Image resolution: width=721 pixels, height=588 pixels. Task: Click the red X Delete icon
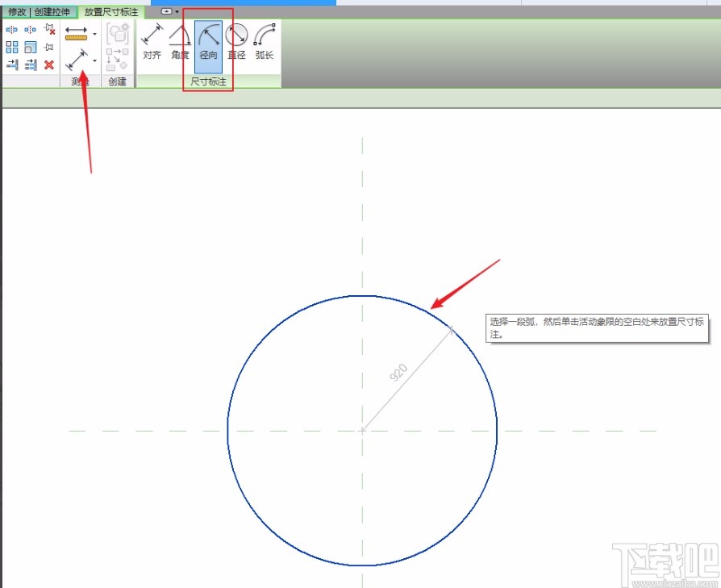pos(49,65)
